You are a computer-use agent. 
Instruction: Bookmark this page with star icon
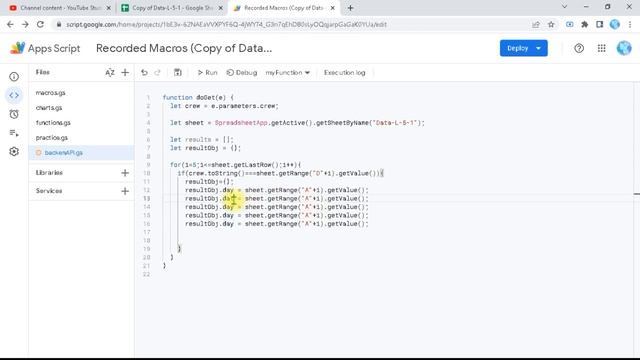[551, 24]
